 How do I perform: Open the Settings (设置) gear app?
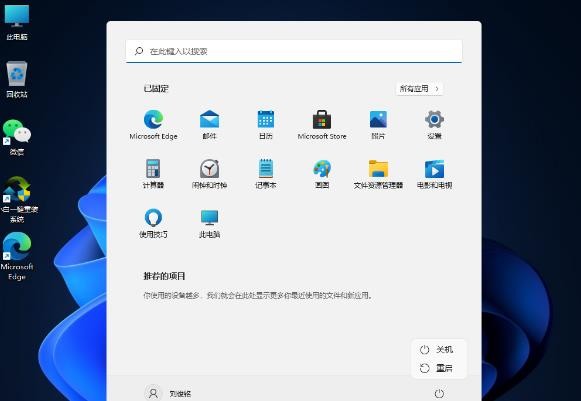434,125
